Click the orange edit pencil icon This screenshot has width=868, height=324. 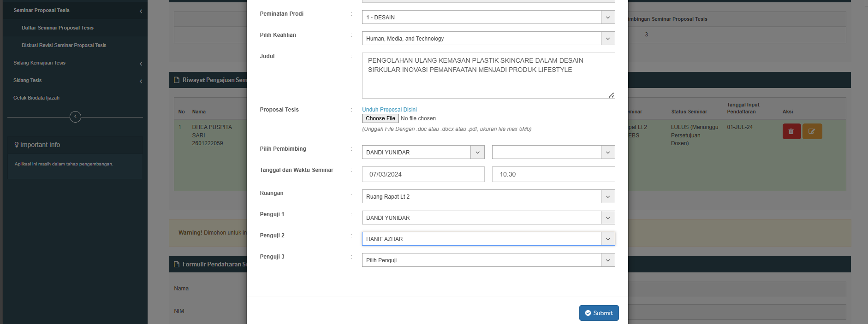[812, 131]
